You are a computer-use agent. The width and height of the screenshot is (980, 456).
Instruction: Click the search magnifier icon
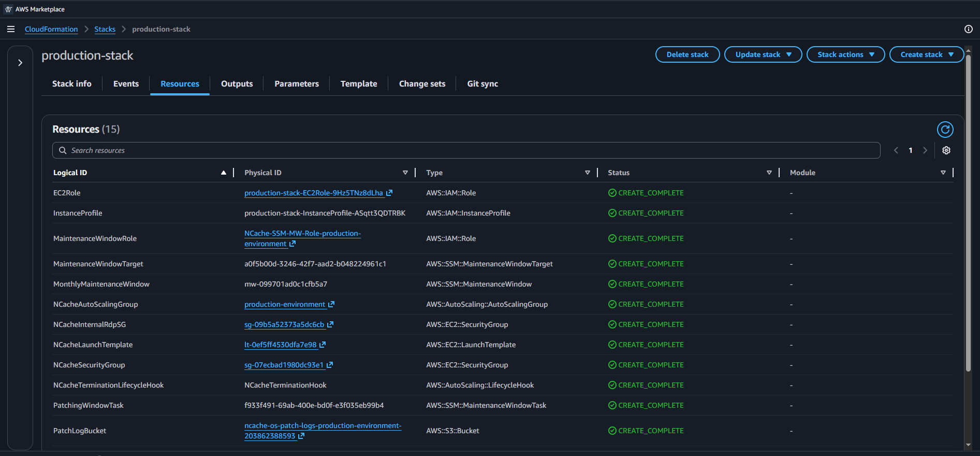[x=63, y=150]
